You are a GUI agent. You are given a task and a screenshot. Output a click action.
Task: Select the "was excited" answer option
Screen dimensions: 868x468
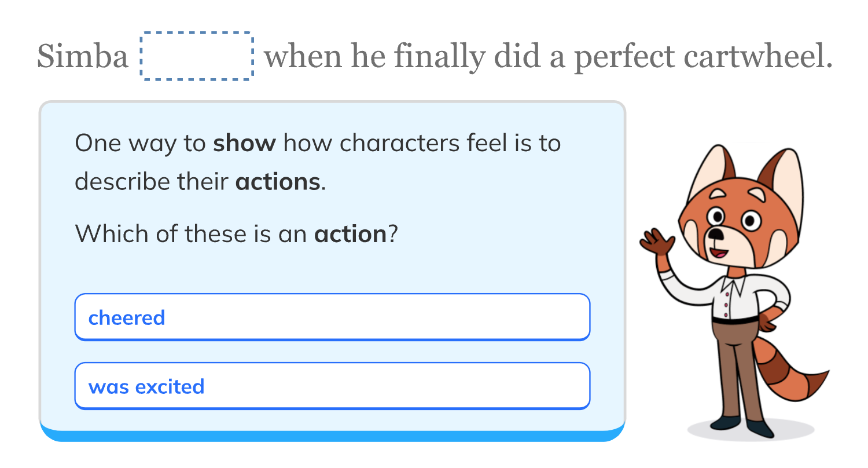[x=332, y=386]
